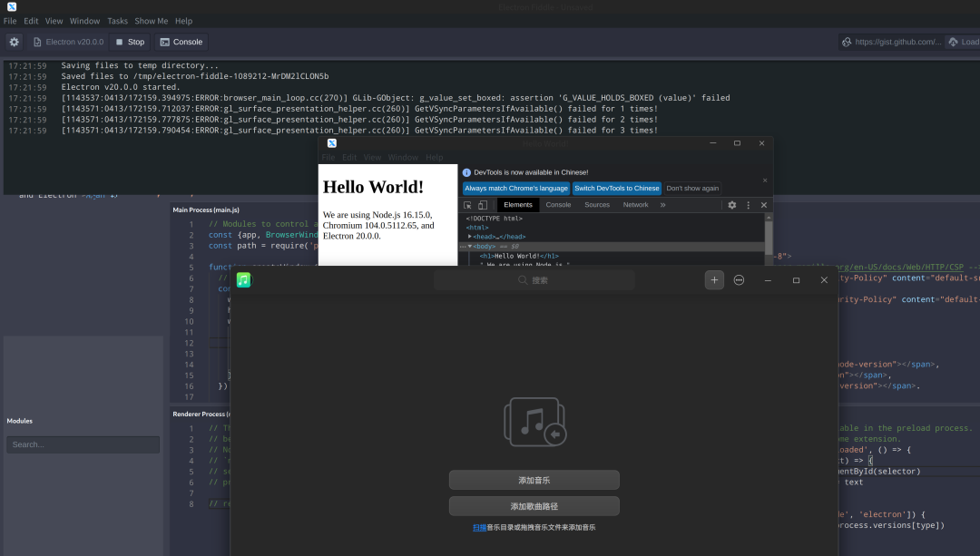Open View menu in Electron Fiddle

pyautogui.click(x=54, y=21)
